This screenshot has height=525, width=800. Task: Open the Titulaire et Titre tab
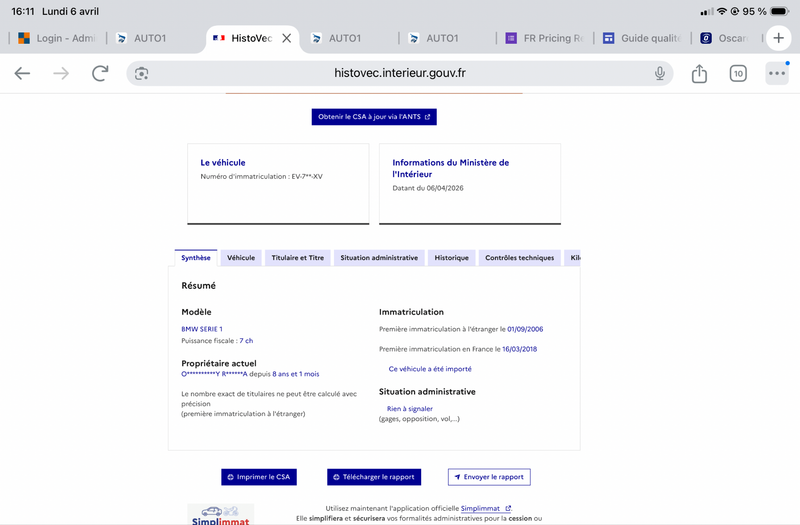click(x=298, y=257)
